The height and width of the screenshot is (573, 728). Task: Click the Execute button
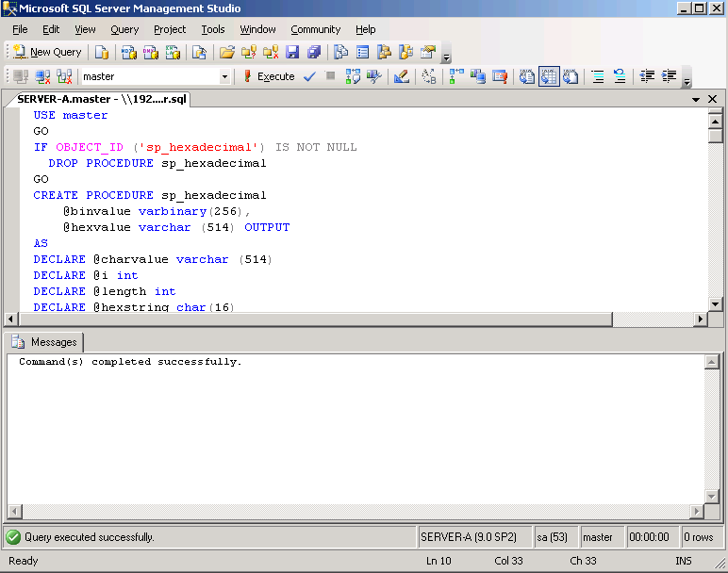coord(269,76)
